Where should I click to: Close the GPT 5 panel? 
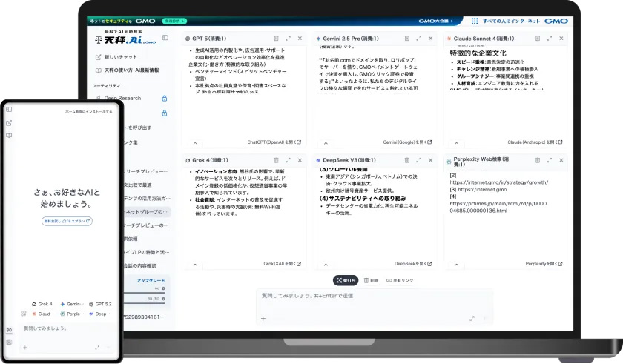coord(300,39)
